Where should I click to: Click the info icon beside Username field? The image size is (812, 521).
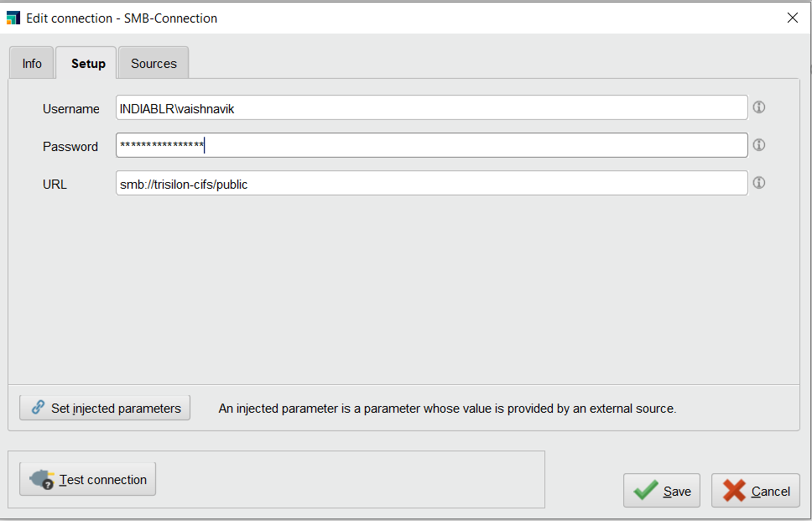click(758, 107)
